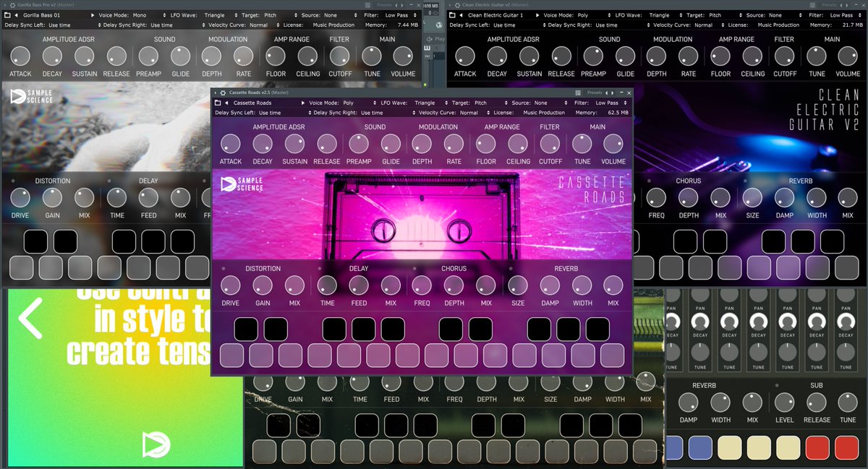Image resolution: width=868 pixels, height=469 pixels.
Task: Load previous preset arrow beside Gorilla Bass 01
Action: coord(17,15)
